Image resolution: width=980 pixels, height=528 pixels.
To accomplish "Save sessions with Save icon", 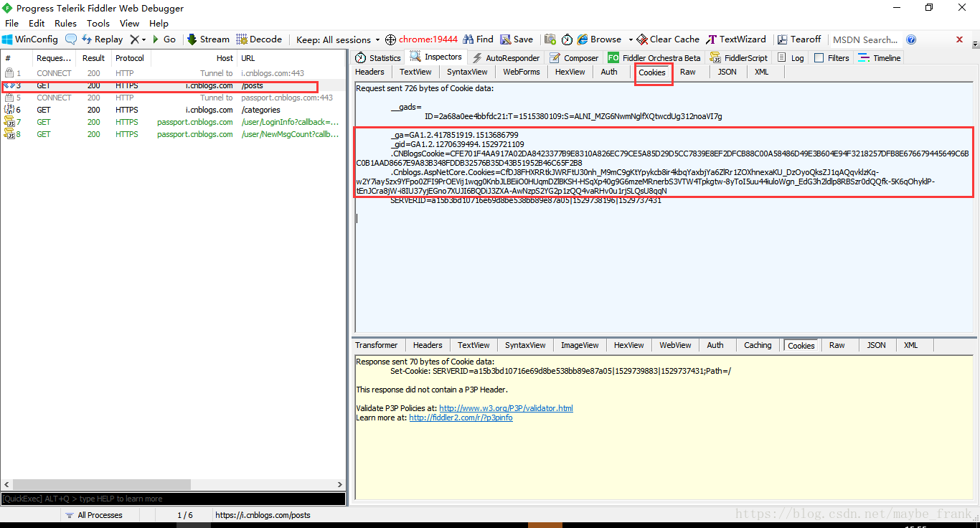I will point(517,39).
